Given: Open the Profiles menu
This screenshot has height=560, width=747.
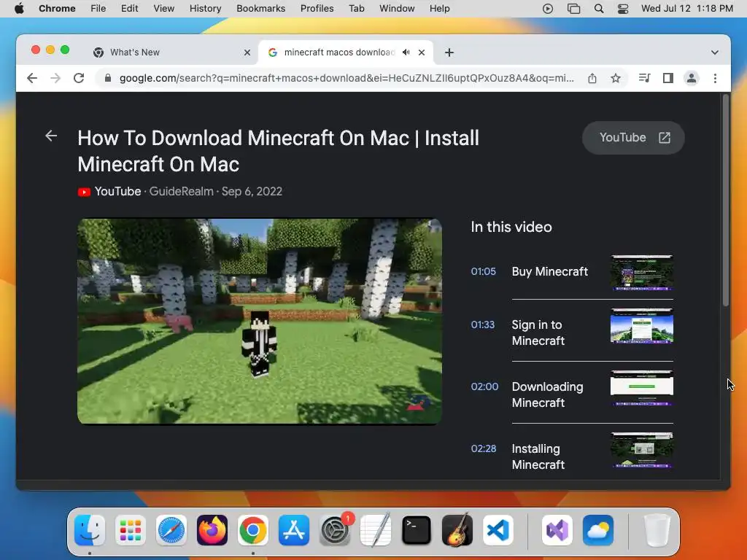Looking at the screenshot, I should point(317,9).
